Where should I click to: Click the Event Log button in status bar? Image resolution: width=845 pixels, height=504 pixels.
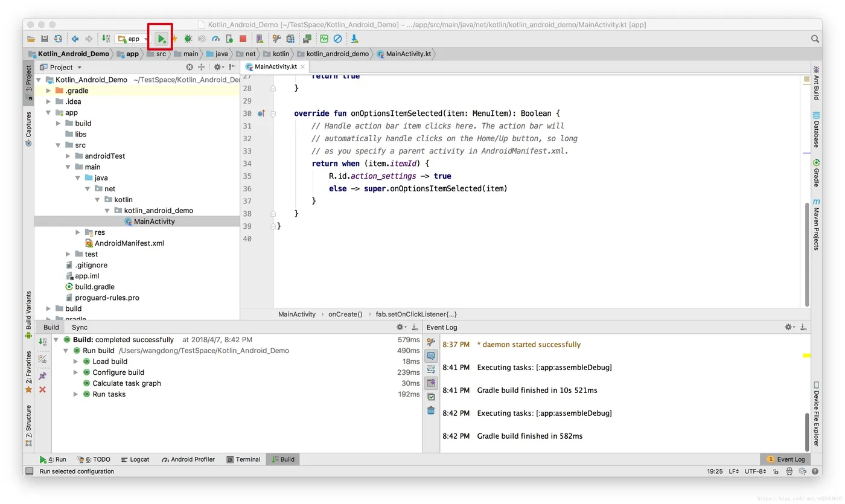pos(786,459)
